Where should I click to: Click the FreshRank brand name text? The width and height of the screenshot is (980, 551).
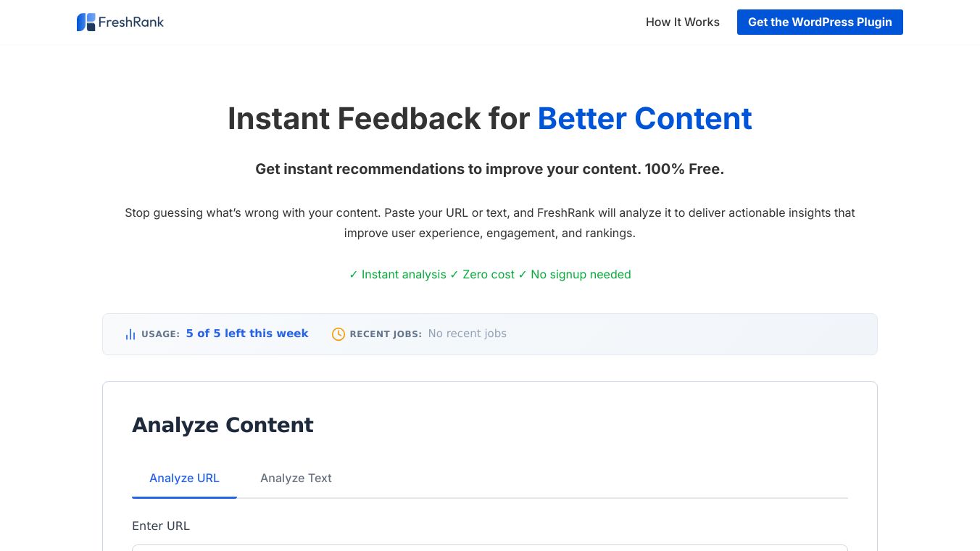click(x=131, y=22)
